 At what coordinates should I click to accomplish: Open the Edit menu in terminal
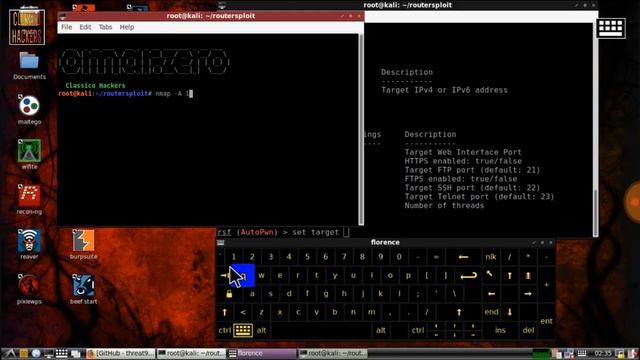(x=85, y=27)
